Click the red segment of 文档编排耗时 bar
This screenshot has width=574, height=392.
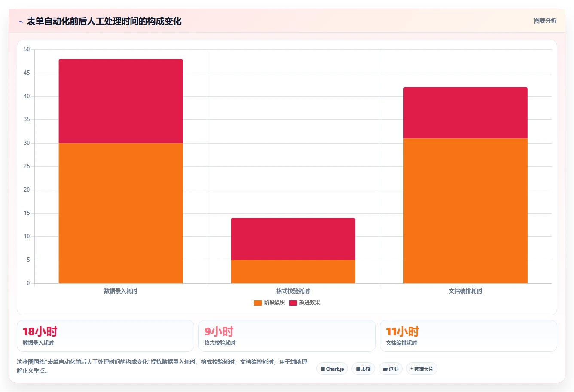click(465, 113)
